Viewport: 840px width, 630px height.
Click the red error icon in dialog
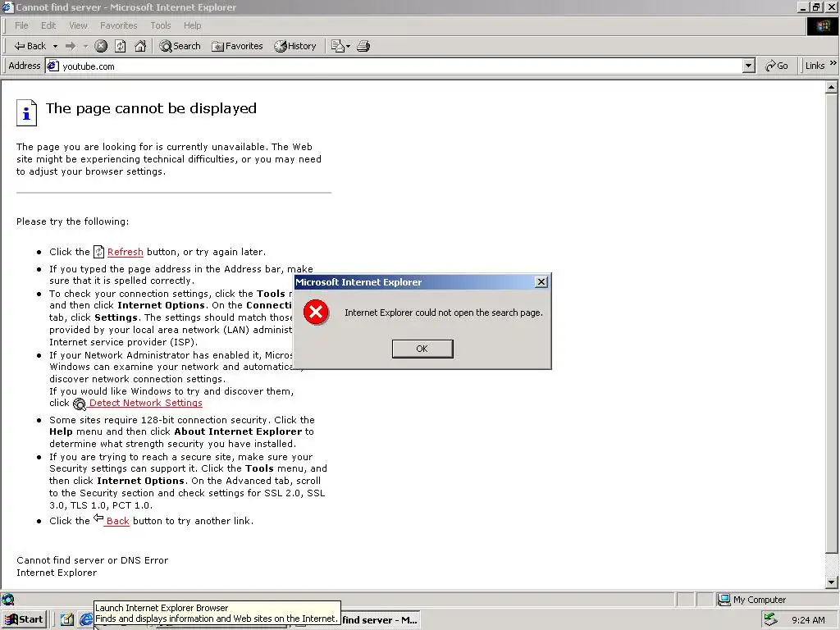pos(316,313)
